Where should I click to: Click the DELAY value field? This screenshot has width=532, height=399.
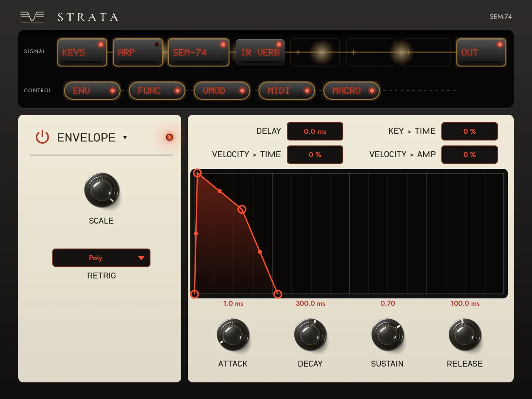(x=315, y=131)
